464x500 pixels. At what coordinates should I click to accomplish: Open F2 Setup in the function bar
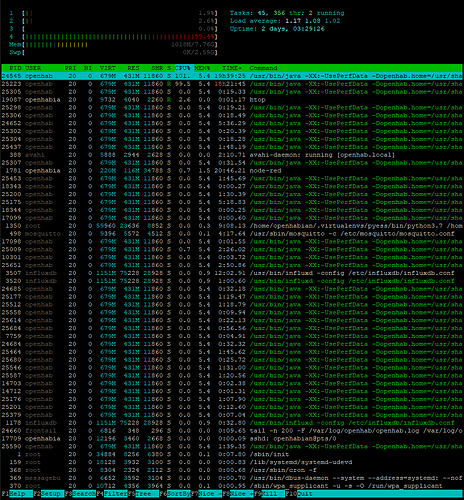point(48,494)
